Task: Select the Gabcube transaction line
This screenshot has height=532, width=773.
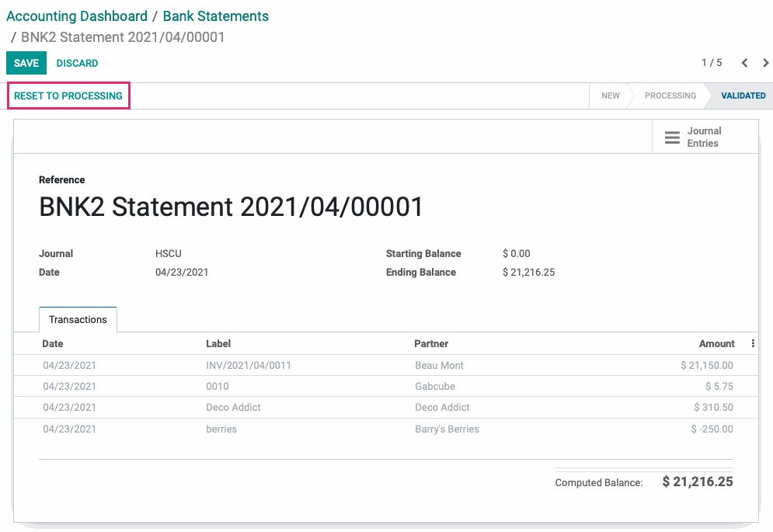Action: (x=386, y=387)
